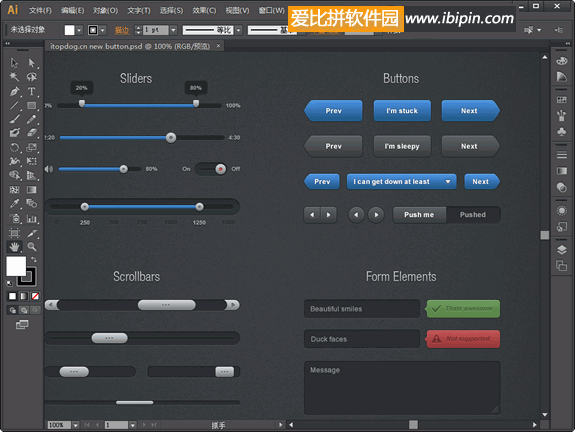Select the Perspective Grid tool
575x432 pixels.
[x=32, y=175]
